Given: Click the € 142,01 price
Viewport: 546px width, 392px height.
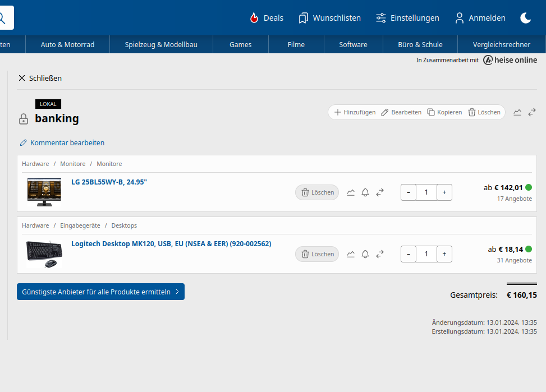Looking at the screenshot, I should [508, 188].
